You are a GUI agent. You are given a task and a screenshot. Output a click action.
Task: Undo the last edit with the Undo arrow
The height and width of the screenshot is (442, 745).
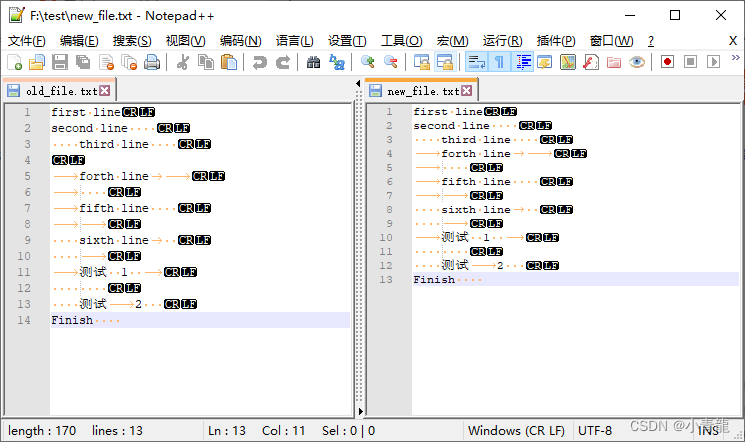pyautogui.click(x=259, y=62)
